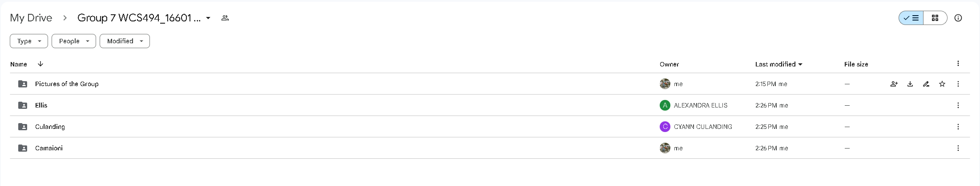
Task: Rename the Pictures of the Group folder
Action: coord(926,84)
